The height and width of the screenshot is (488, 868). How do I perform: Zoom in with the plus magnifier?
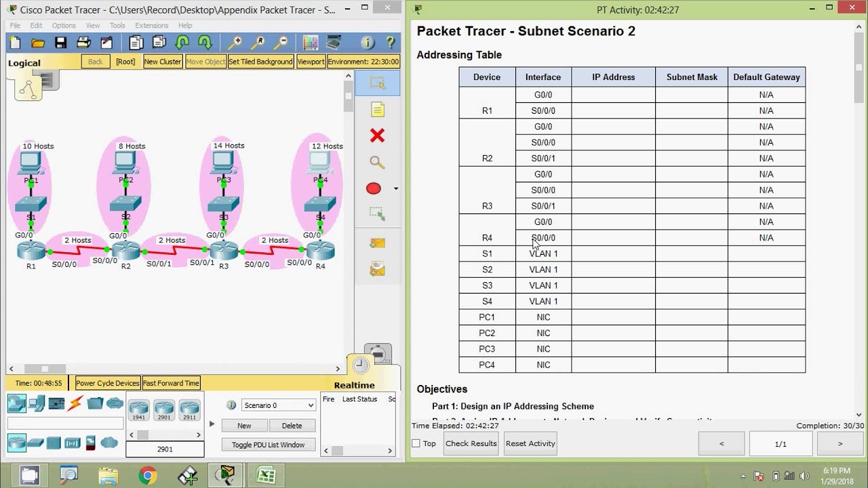[235, 43]
